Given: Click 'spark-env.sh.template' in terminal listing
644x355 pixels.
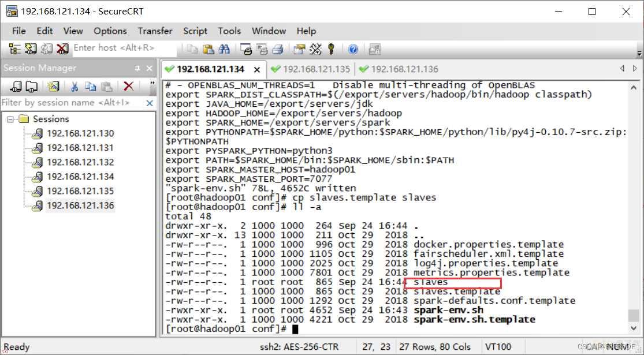Looking at the screenshot, I should 474,319.
